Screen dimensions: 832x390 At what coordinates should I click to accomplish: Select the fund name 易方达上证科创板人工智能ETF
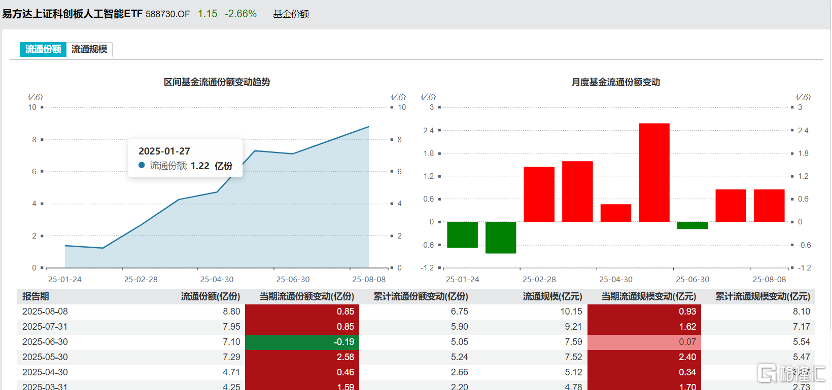coord(72,14)
